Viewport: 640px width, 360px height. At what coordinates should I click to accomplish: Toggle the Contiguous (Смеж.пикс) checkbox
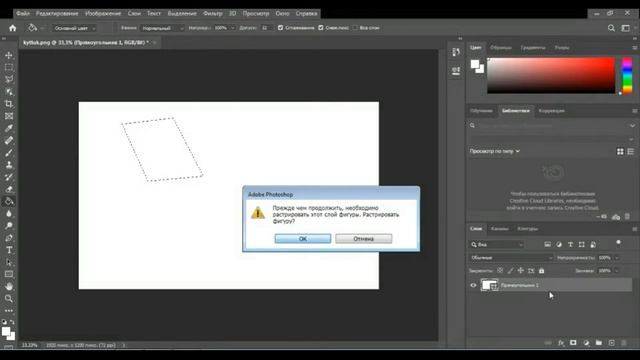coord(321,28)
